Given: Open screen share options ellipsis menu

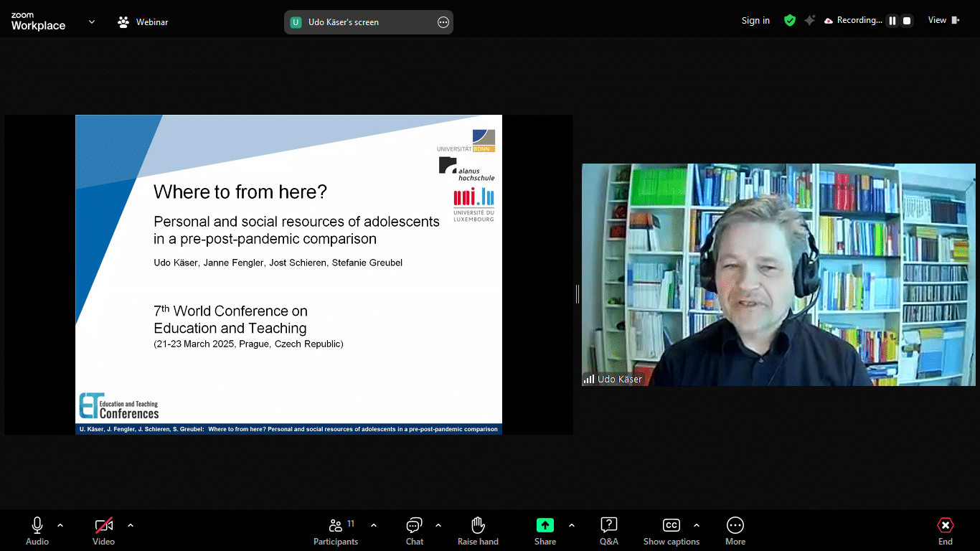Looking at the screenshot, I should coord(443,22).
